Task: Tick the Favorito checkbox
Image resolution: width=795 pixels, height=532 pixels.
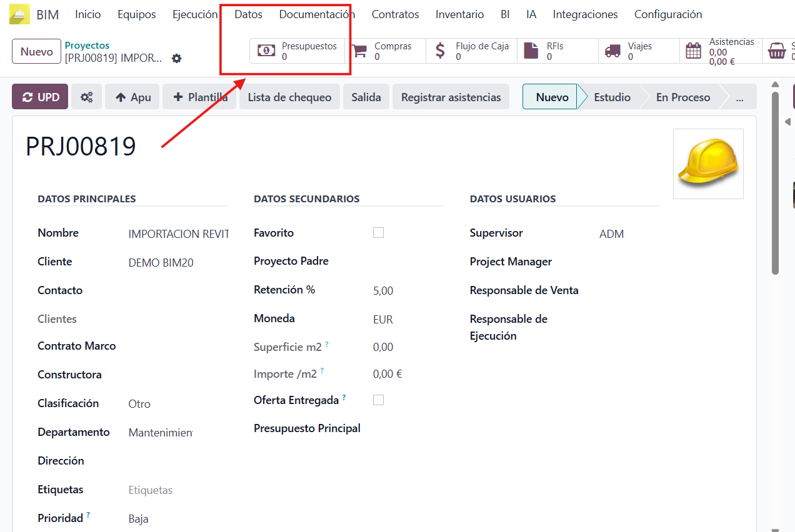Action: point(378,233)
